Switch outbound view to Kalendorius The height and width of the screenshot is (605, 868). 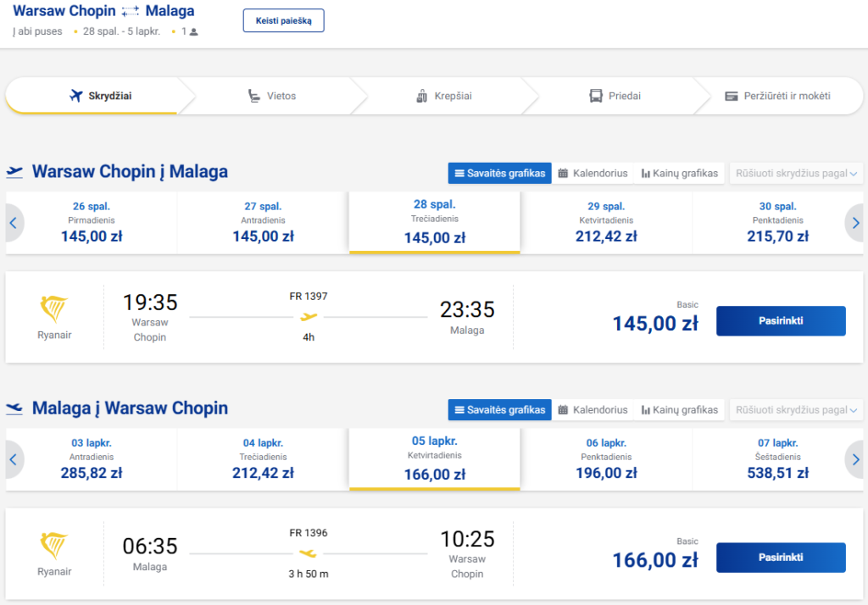pos(593,173)
